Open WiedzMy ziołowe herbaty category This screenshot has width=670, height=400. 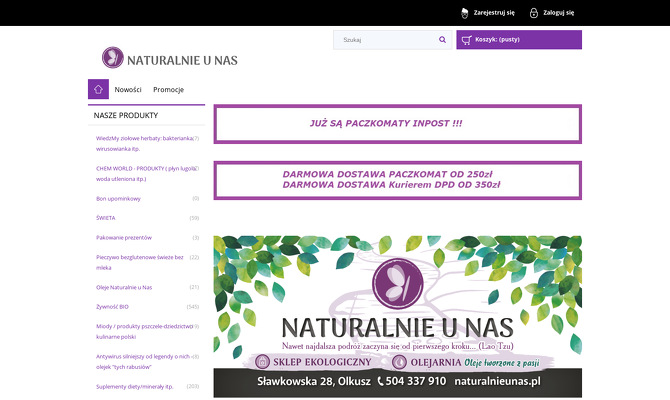[144, 144]
